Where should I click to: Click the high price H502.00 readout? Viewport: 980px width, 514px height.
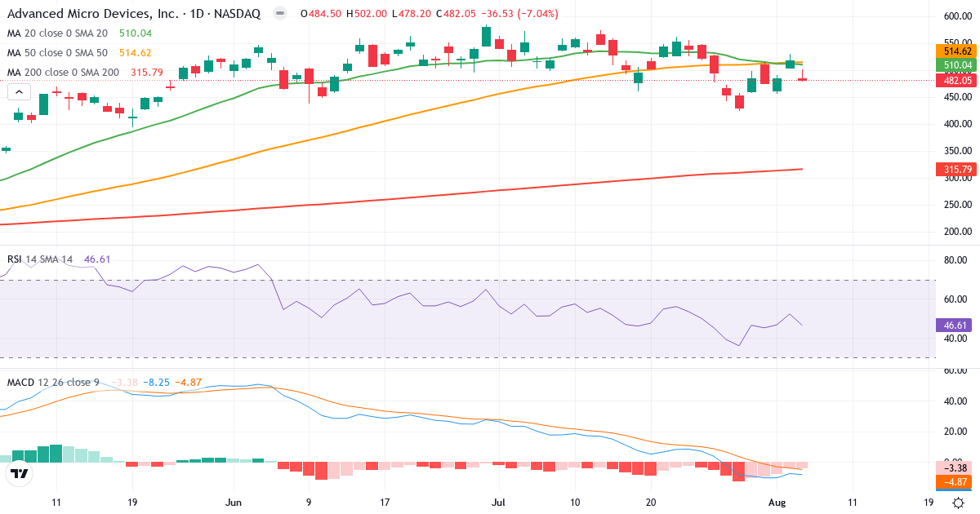[367, 14]
